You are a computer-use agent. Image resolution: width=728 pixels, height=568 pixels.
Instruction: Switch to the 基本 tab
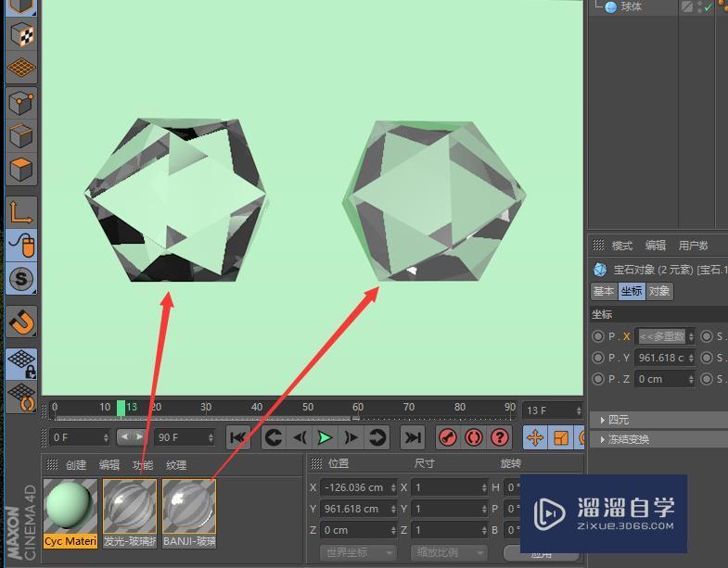[604, 291]
